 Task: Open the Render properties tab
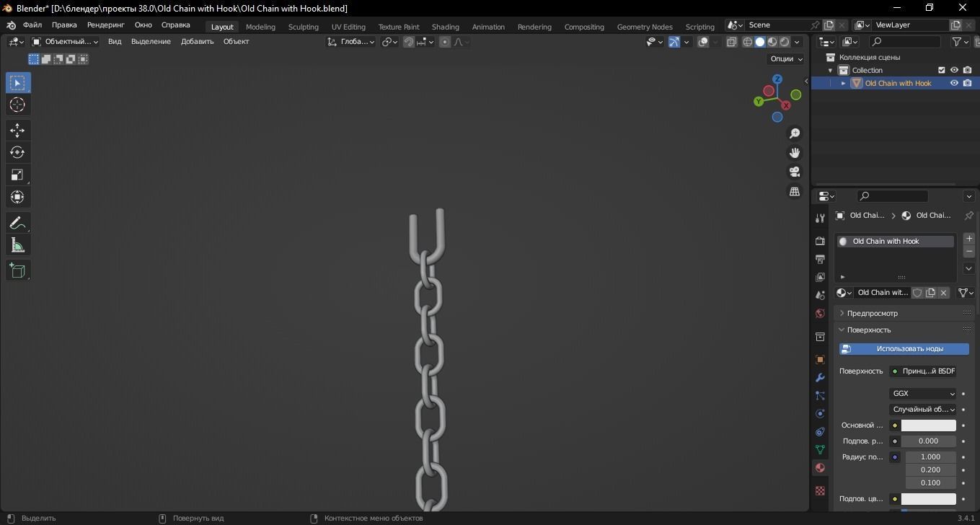point(820,241)
